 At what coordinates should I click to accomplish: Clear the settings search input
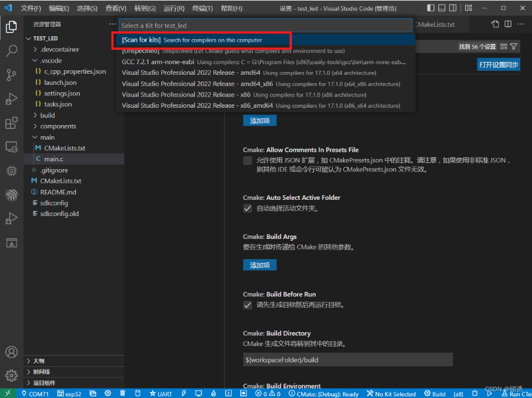point(504,46)
